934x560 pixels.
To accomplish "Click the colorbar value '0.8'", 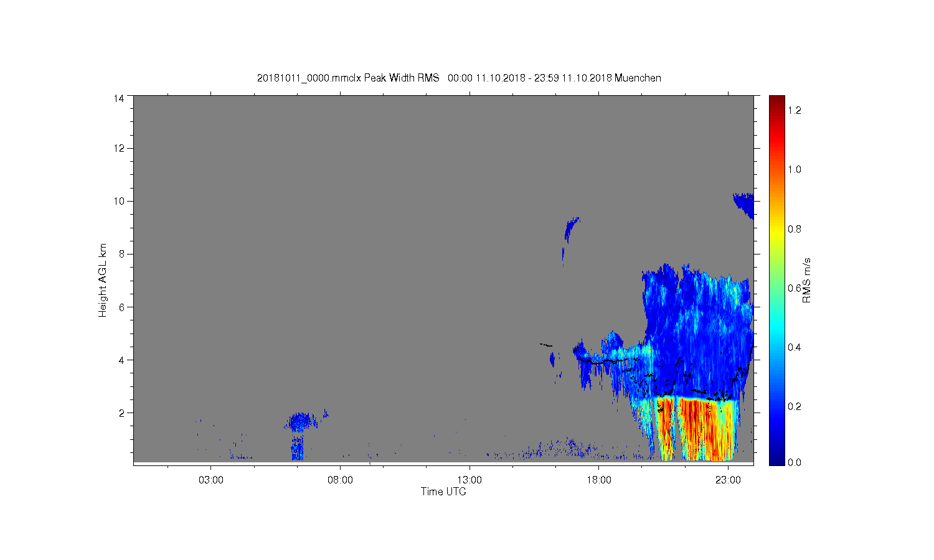I will (795, 228).
